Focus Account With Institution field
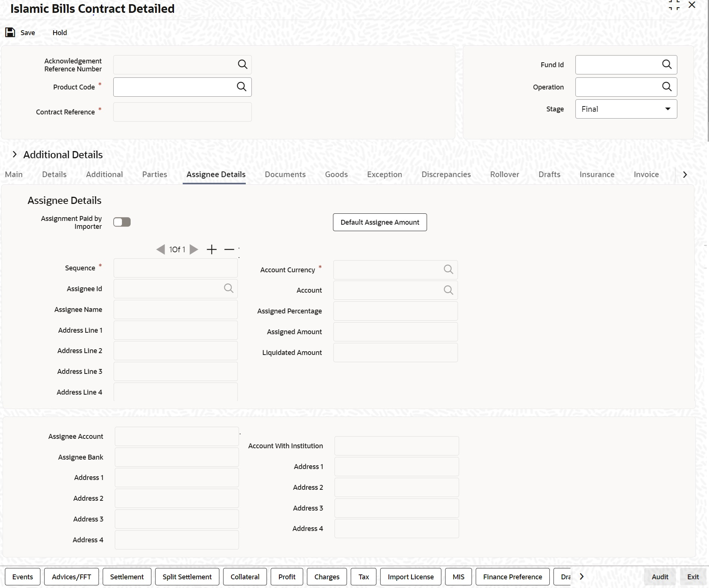The width and height of the screenshot is (709, 588). pos(397,446)
